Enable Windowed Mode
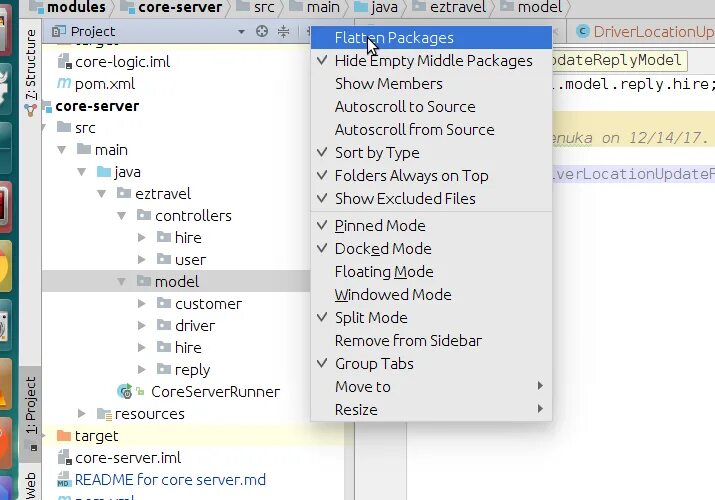 431,294
